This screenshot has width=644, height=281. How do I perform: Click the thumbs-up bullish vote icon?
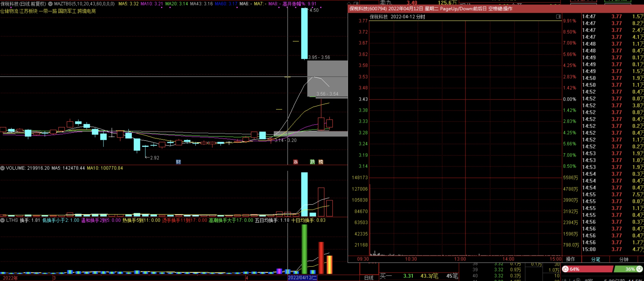click(x=566, y=269)
